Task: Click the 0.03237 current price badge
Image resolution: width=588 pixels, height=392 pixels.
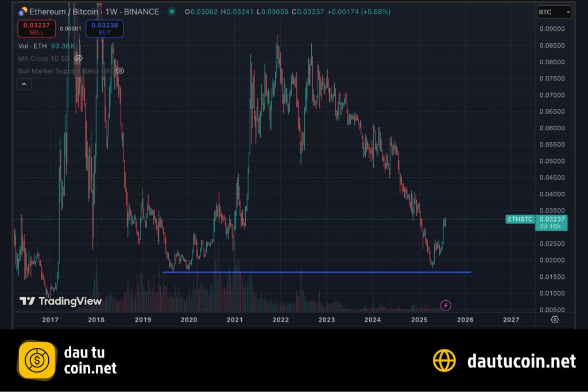Action: pos(551,223)
